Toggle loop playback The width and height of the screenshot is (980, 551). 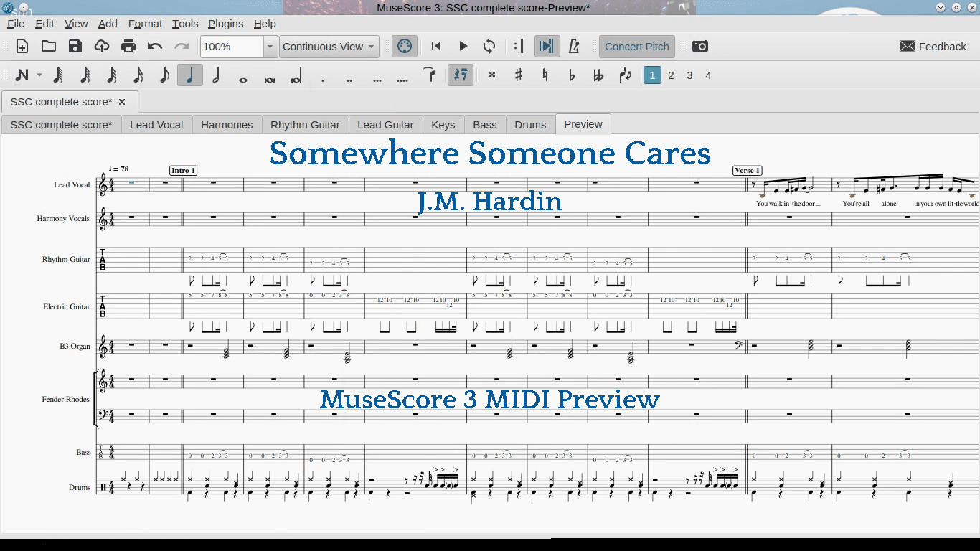(x=489, y=47)
